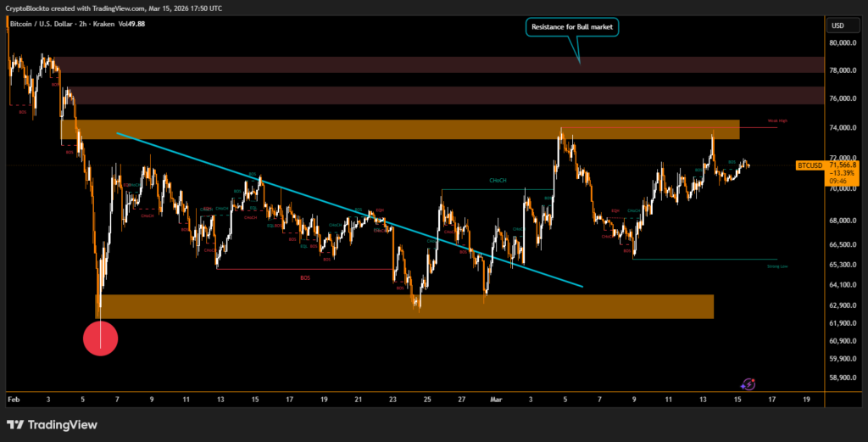The width and height of the screenshot is (868, 442).
Task: Click the Resistance for Bull market callout
Action: [x=573, y=27]
